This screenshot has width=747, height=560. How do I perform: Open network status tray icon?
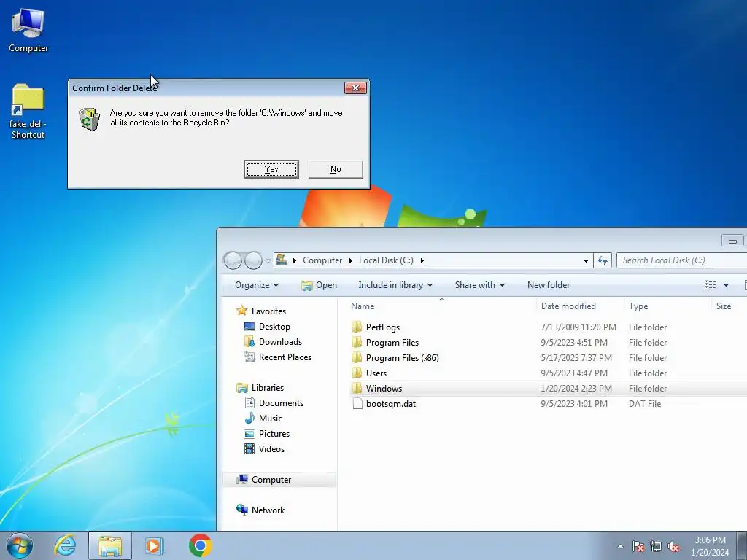click(656, 546)
